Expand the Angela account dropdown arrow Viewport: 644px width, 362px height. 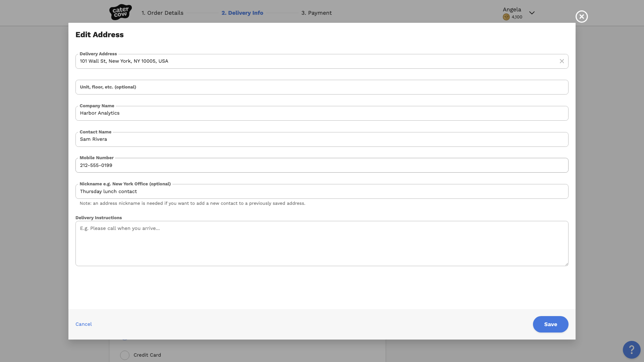pos(532,13)
